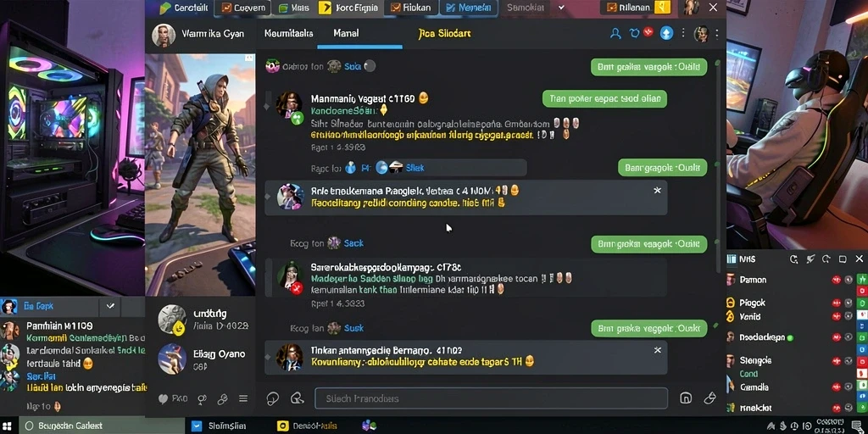Click the second bubble icon beside message input
Screen dimensions: 868x434
(x=298, y=398)
